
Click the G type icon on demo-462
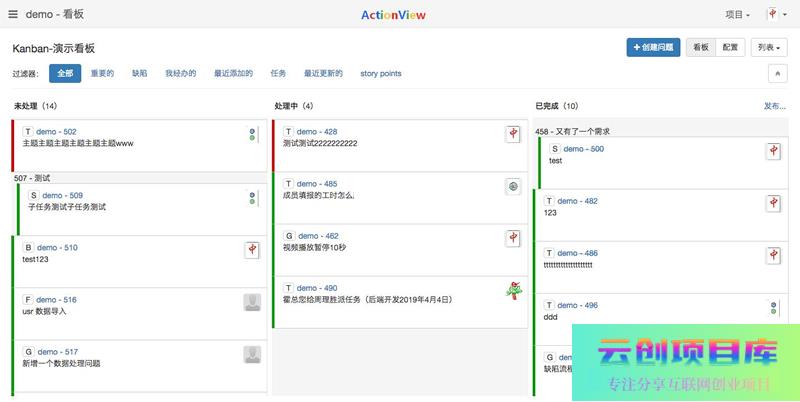[289, 237]
